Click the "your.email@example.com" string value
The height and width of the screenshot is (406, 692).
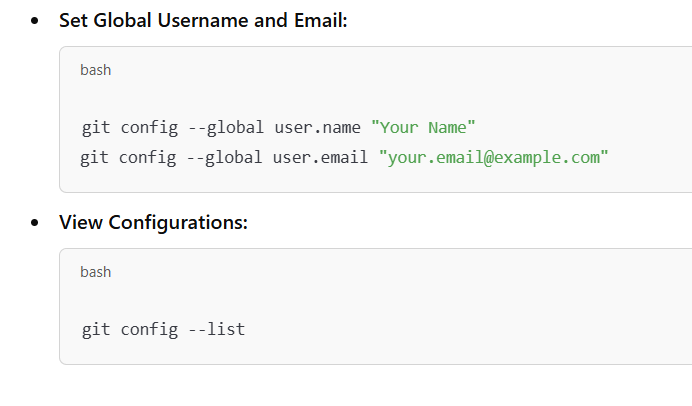(493, 158)
